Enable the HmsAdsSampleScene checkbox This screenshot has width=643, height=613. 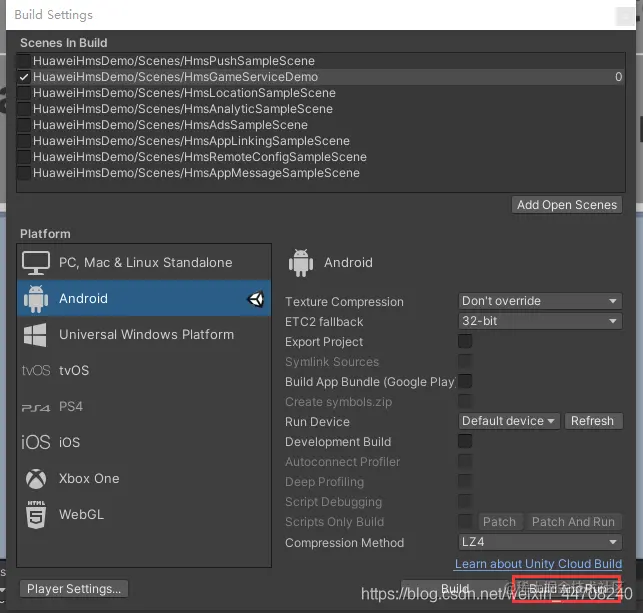(24, 125)
